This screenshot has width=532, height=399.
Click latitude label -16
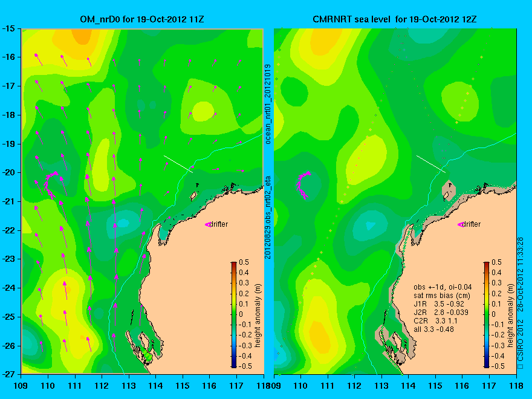pyautogui.click(x=8, y=57)
